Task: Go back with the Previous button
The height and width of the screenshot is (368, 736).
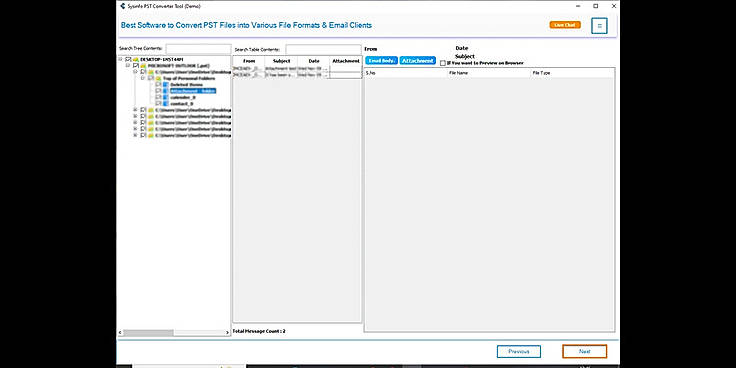Action: click(x=519, y=352)
